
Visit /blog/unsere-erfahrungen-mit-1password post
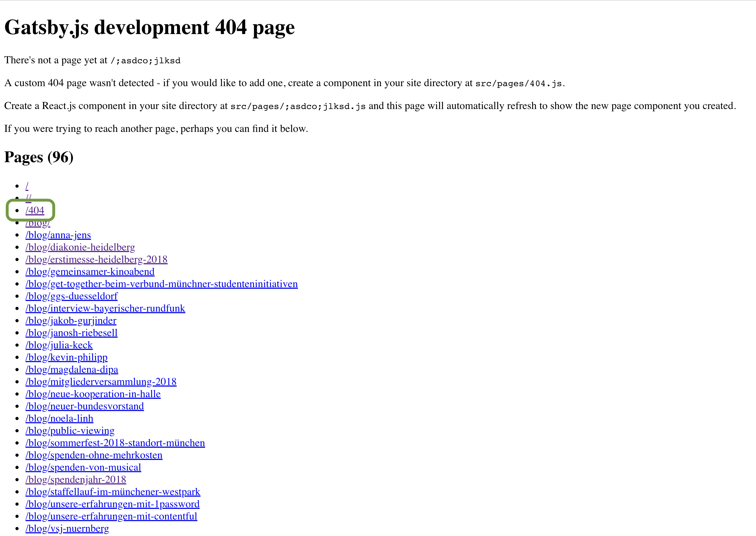click(112, 504)
